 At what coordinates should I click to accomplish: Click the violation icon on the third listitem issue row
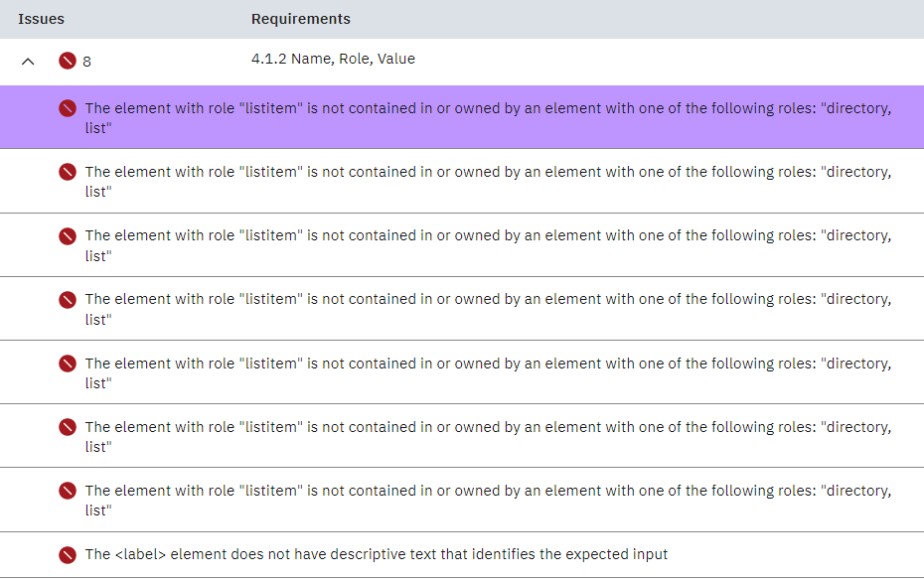(68, 234)
